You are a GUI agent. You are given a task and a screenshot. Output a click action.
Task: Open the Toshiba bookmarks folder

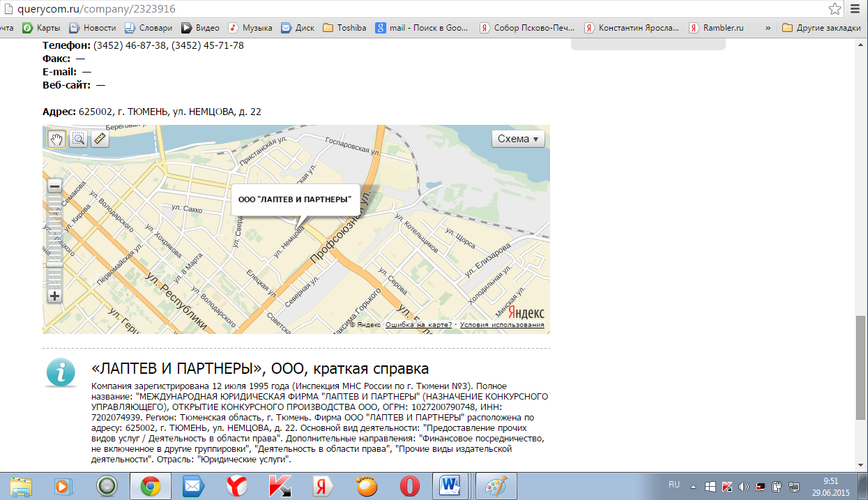point(344,29)
